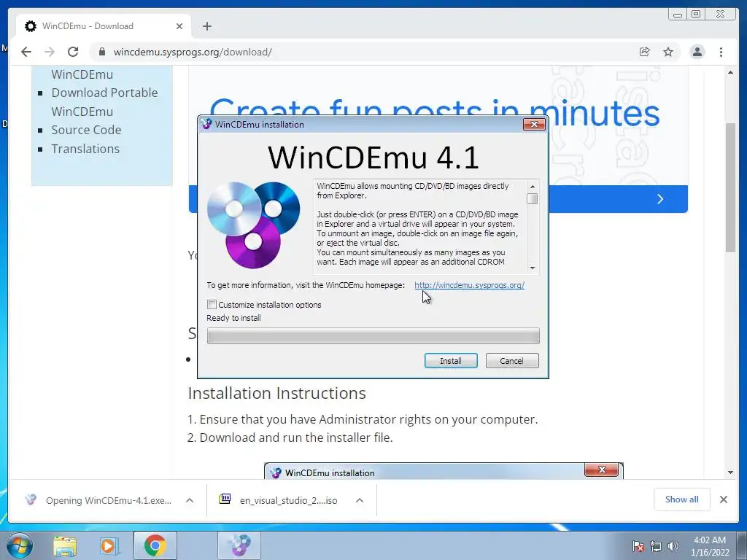Close the downloads bar
Image resolution: width=747 pixels, height=560 pixels.
click(723, 499)
